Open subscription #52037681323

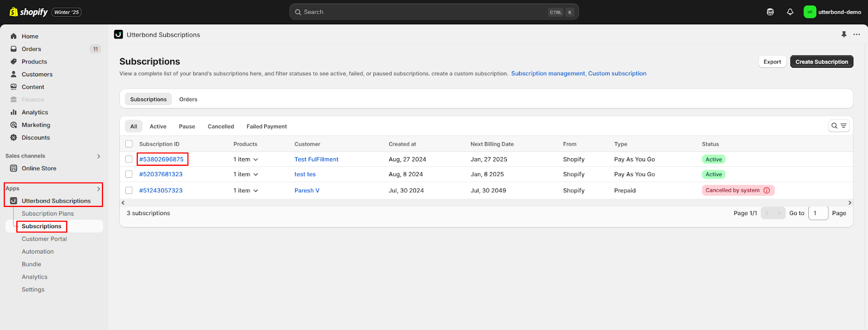click(x=161, y=174)
